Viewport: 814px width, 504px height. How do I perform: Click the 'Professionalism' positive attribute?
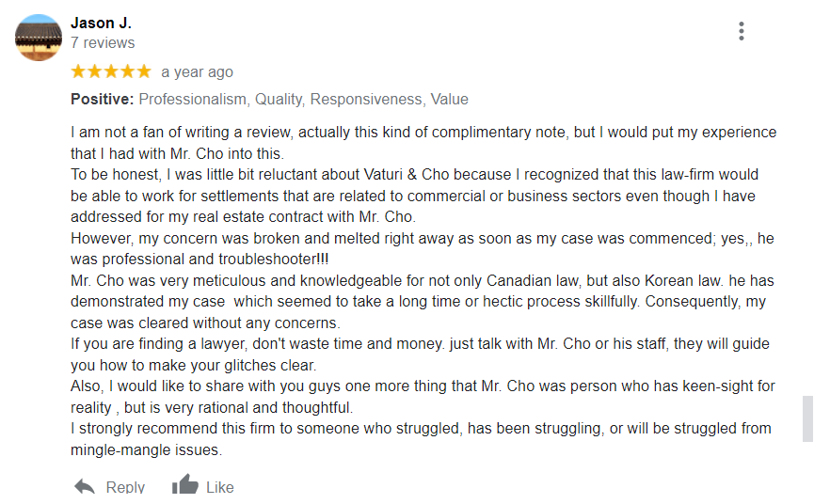tap(194, 99)
